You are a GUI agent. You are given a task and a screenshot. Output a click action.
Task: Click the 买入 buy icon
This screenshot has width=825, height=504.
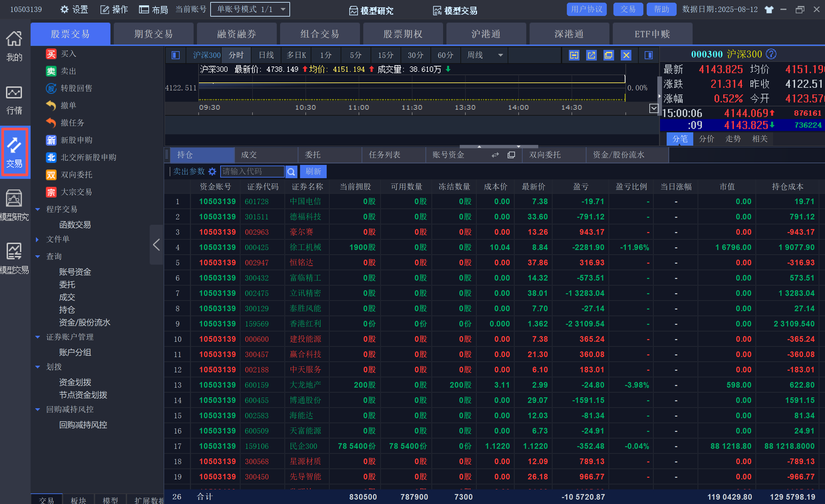click(x=51, y=54)
